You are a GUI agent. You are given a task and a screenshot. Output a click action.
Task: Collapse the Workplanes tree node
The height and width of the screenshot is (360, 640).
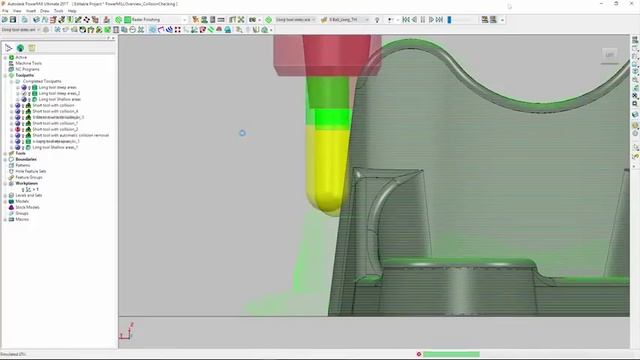[5, 183]
